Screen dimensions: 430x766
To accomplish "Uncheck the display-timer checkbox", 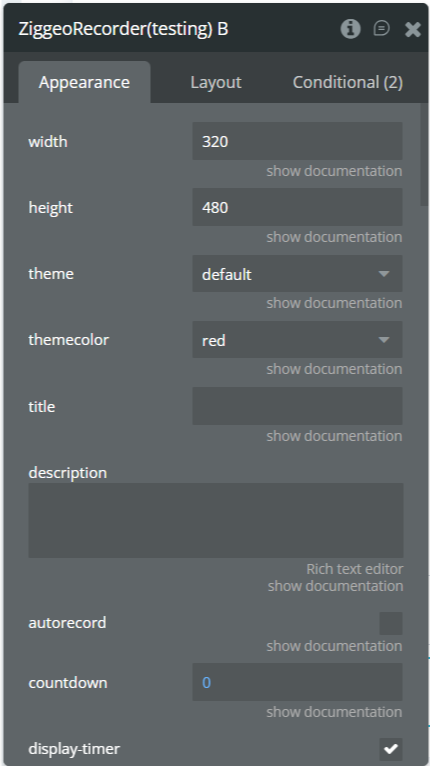I will (x=391, y=748).
